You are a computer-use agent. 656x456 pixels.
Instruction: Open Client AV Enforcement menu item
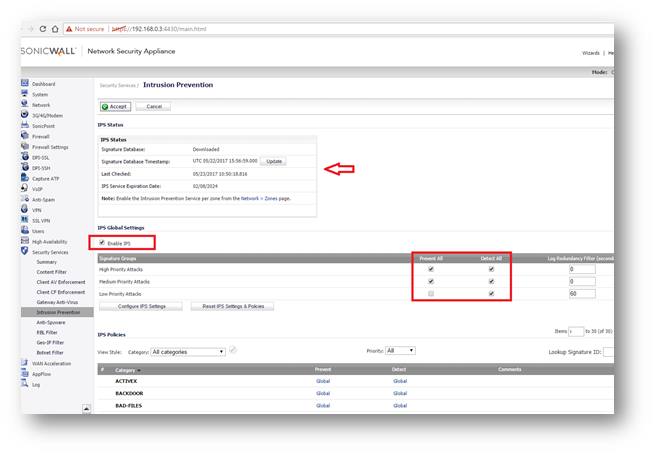[x=61, y=282]
